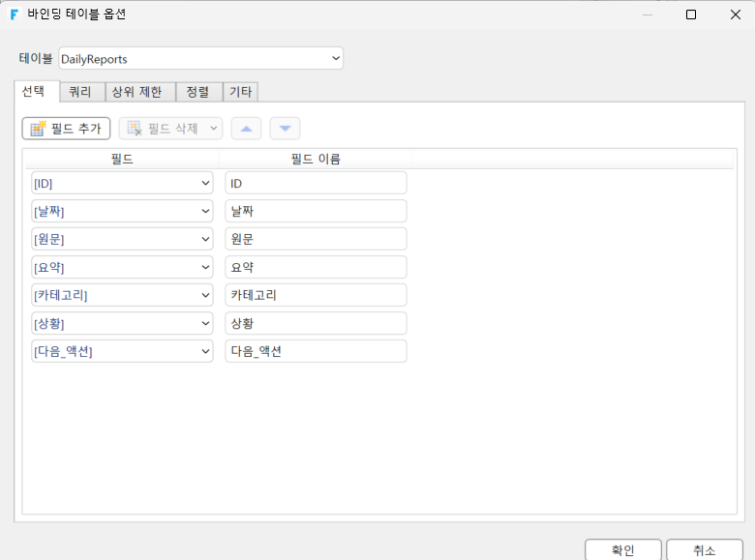
Task: Move field up with up arrow
Action: 246,129
